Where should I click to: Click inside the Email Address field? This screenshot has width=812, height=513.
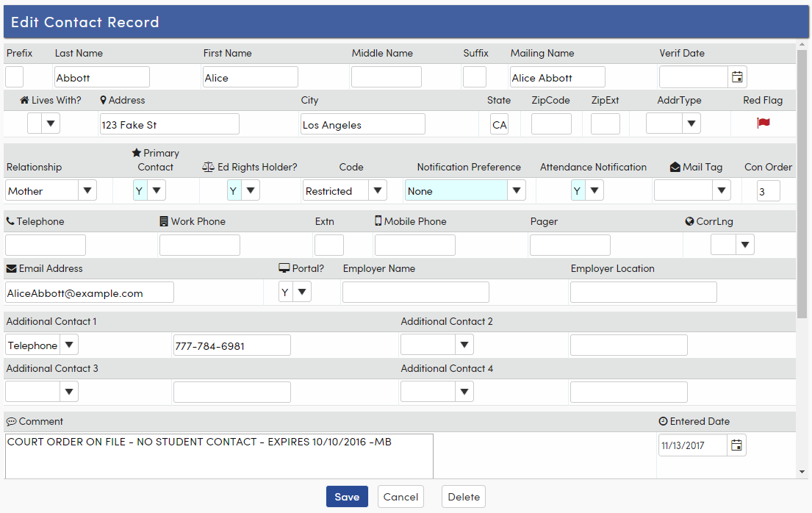coord(88,292)
